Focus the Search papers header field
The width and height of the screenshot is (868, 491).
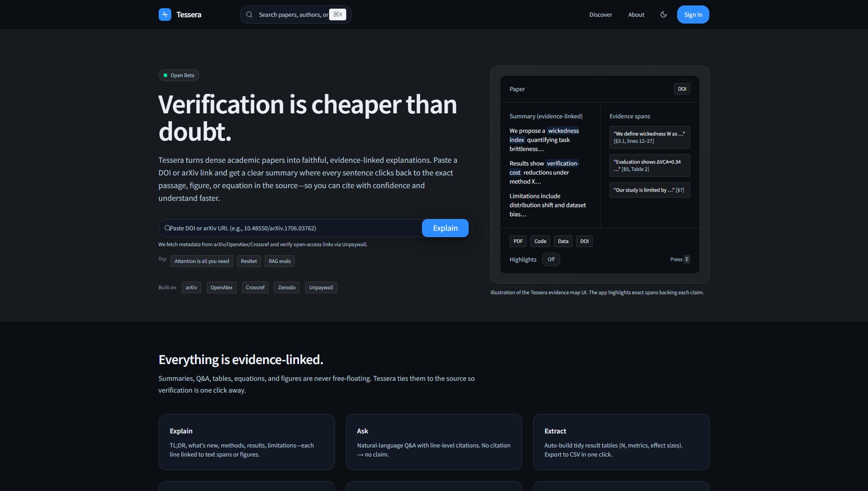(296, 15)
